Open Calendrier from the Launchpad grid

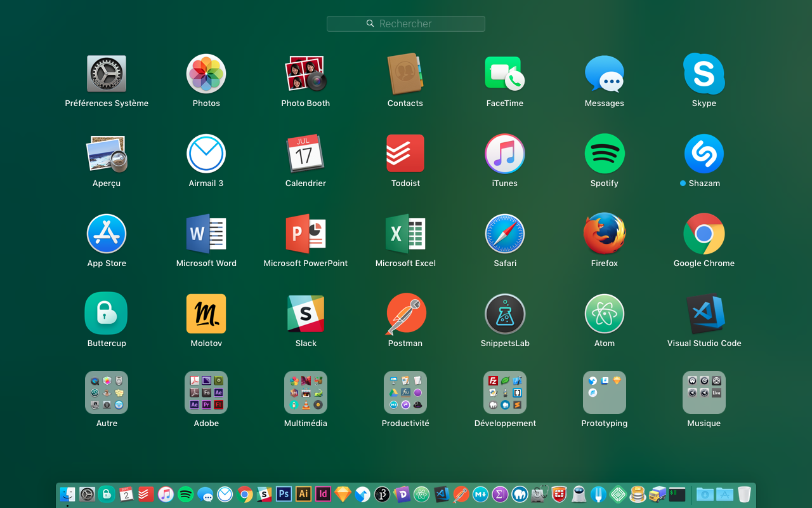tap(306, 154)
